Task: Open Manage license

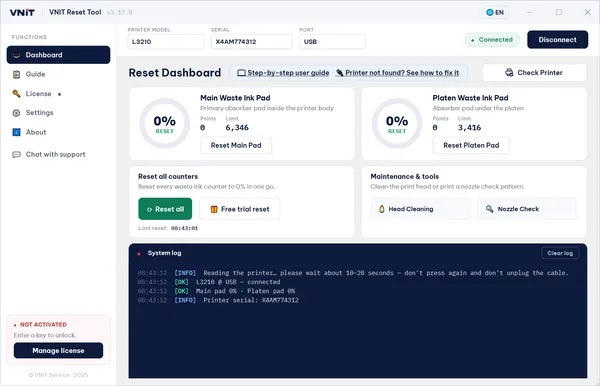Action: (58, 350)
